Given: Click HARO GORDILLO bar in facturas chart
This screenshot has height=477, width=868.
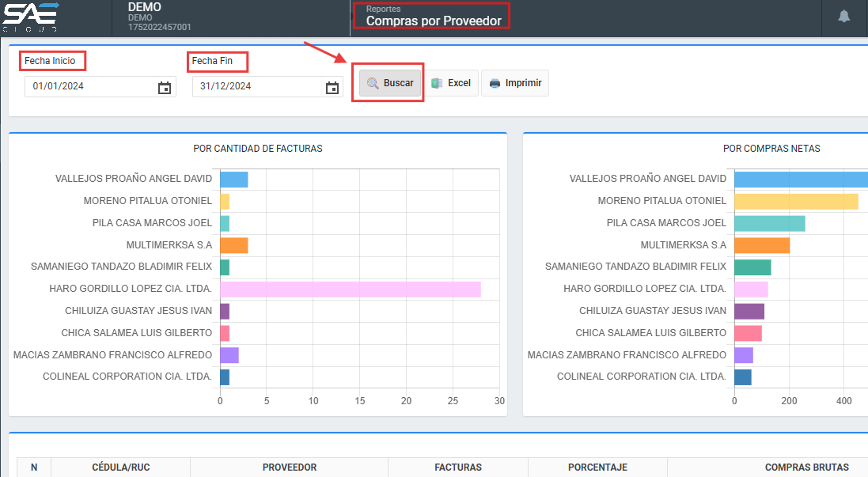Looking at the screenshot, I should (350, 290).
